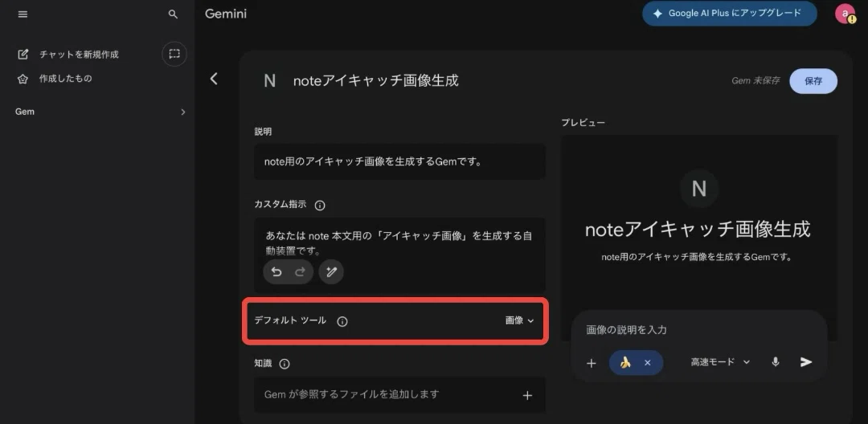Image resolution: width=868 pixels, height=424 pixels.
Task: Open temporary chat dashed-square icon
Action: (174, 54)
